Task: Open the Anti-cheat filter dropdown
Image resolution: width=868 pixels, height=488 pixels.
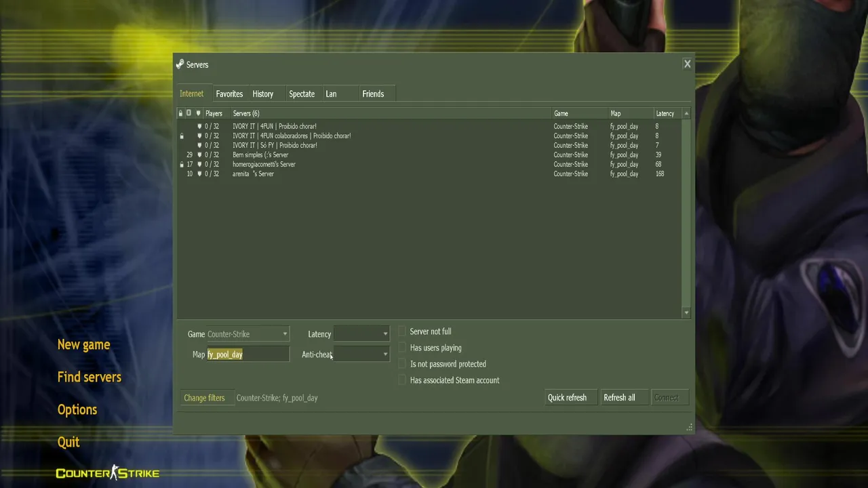Action: pos(361,354)
